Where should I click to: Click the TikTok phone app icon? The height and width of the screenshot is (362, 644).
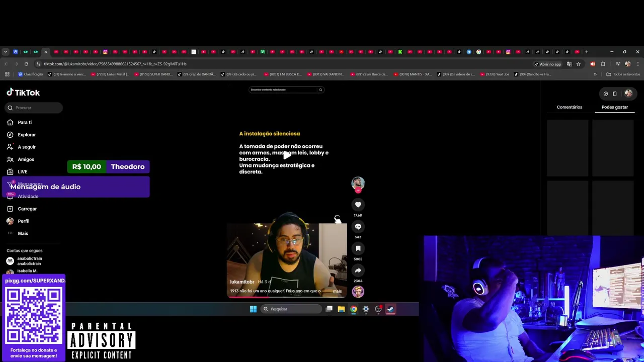615,94
